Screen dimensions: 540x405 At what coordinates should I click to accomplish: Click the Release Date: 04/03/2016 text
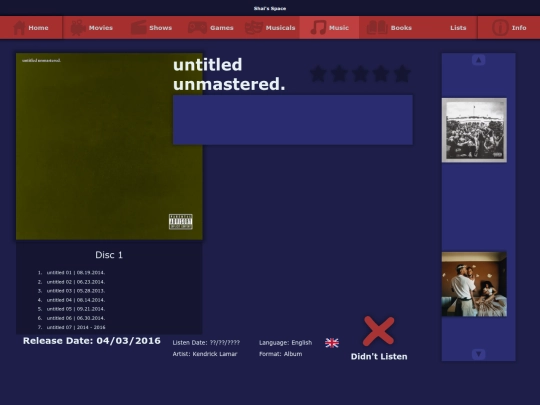pos(92,341)
